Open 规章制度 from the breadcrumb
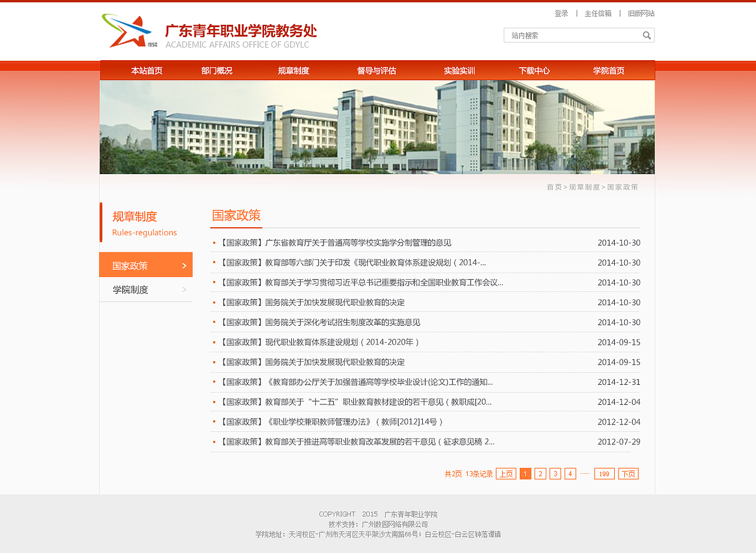The width and height of the screenshot is (756, 553). [584, 186]
